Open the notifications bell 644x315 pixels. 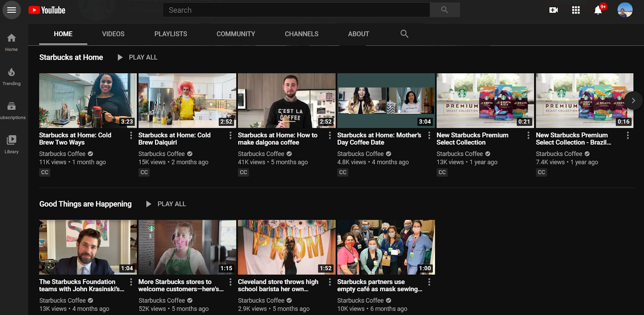[x=599, y=10]
